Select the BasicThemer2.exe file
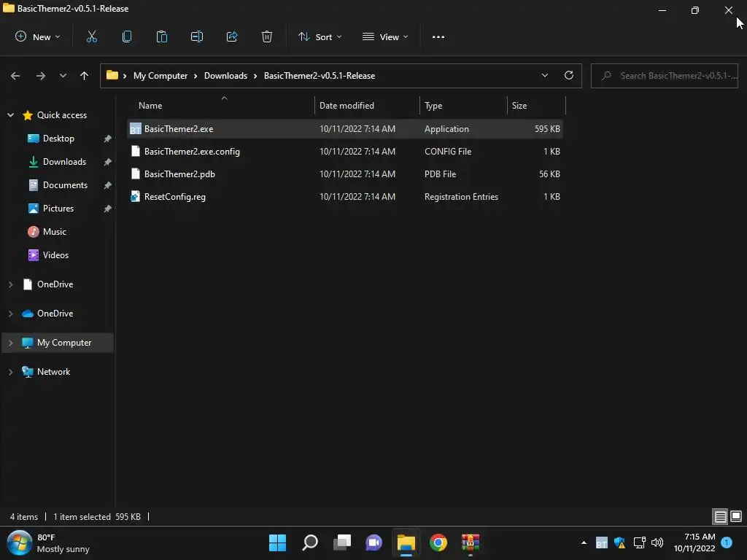747x560 pixels. (345, 128)
